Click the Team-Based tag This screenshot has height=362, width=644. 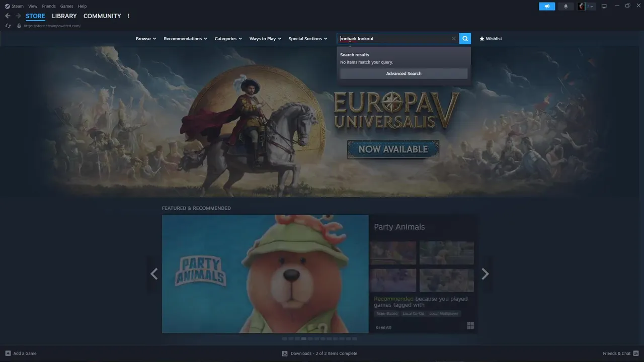pos(387,313)
